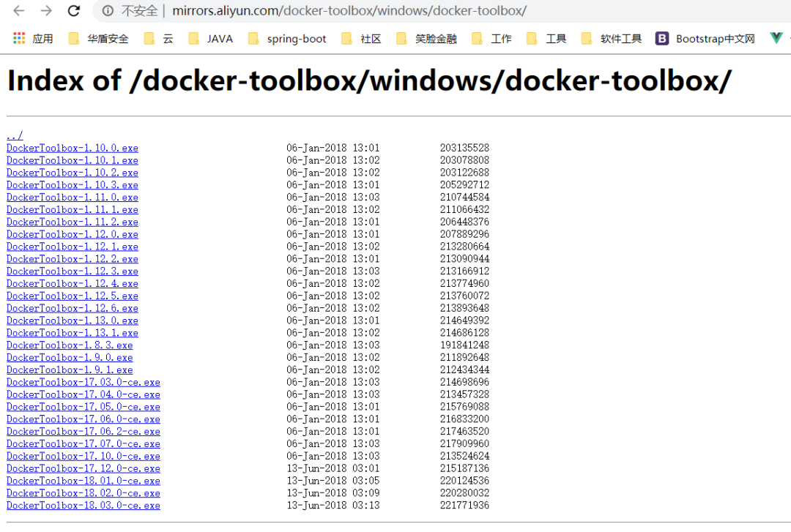Open the JAVA bookmark folder
Screen dimensions: 791x532
pos(210,38)
